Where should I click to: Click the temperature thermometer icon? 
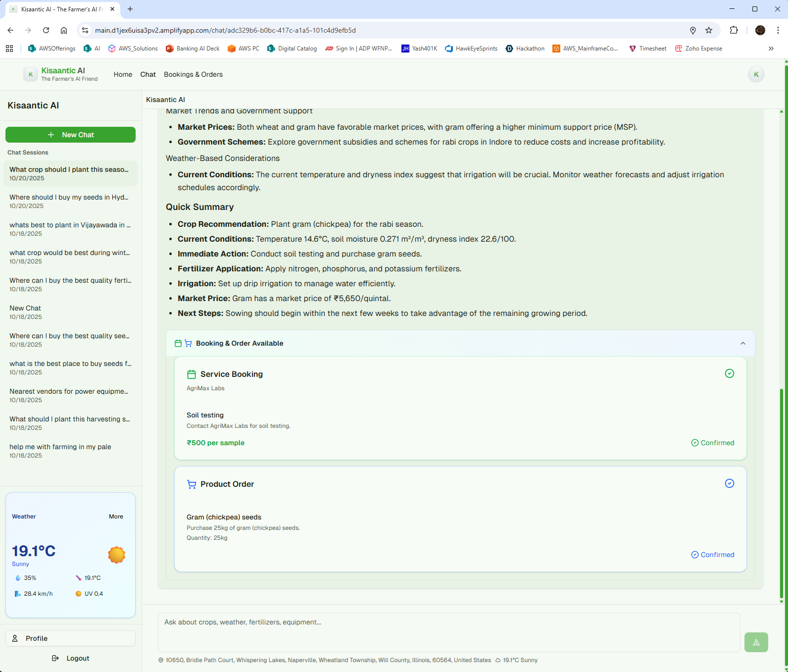78,578
